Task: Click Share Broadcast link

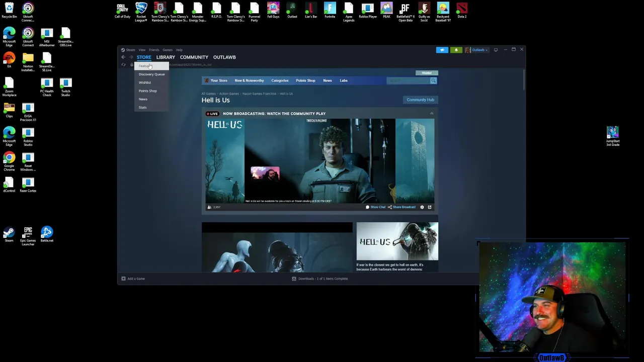Action: 401,207
